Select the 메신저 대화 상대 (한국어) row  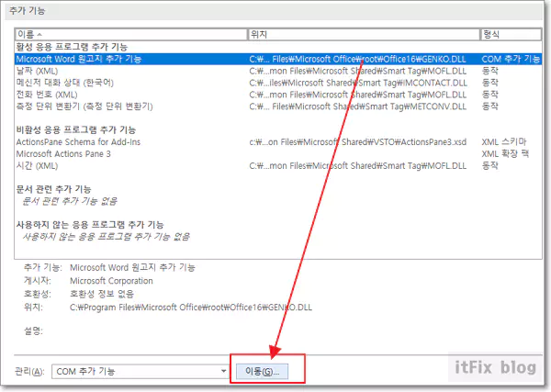tap(278, 83)
